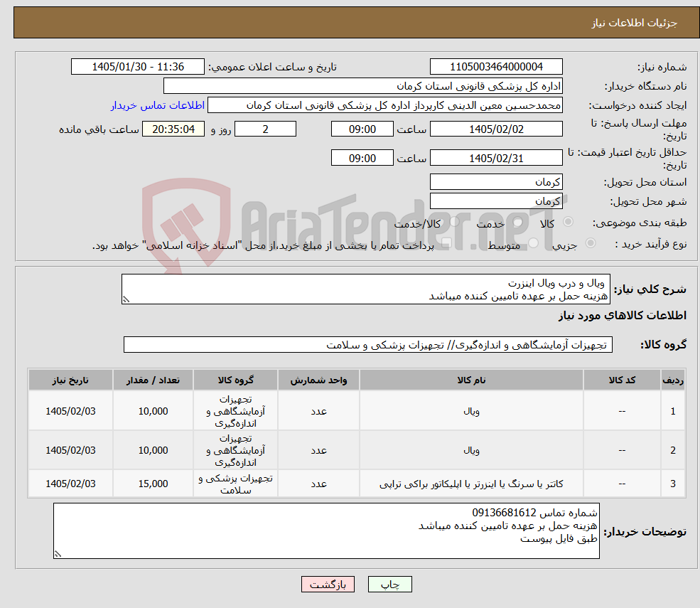Click the response deadline time field 09:00
This screenshot has height=608, width=700.
click(x=362, y=129)
